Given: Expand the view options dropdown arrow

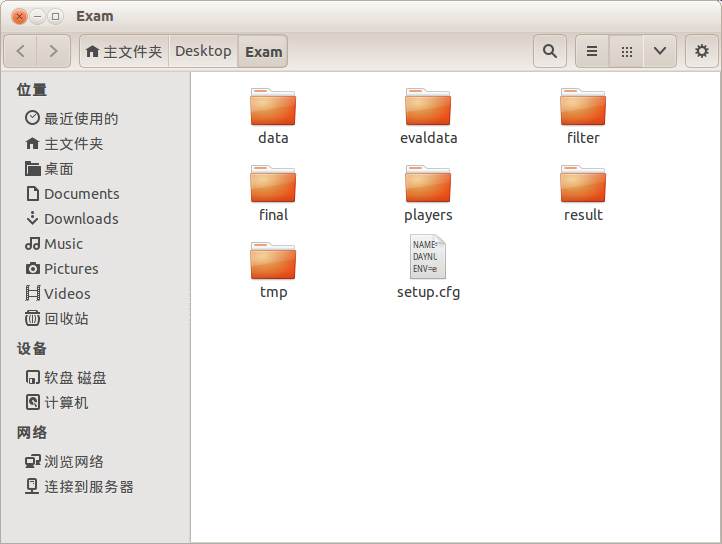Looking at the screenshot, I should pyautogui.click(x=660, y=51).
